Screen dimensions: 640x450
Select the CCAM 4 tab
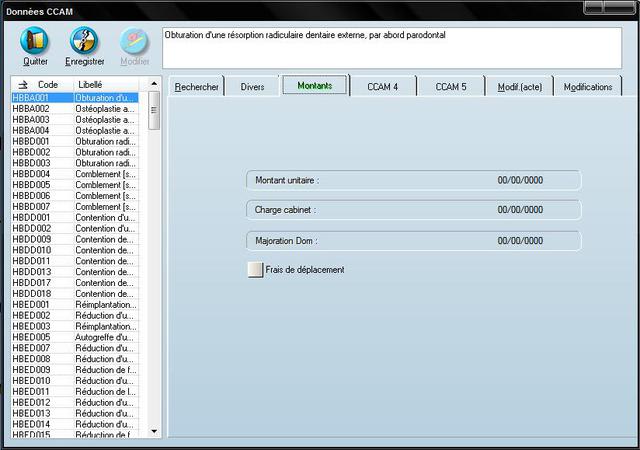tap(382, 87)
